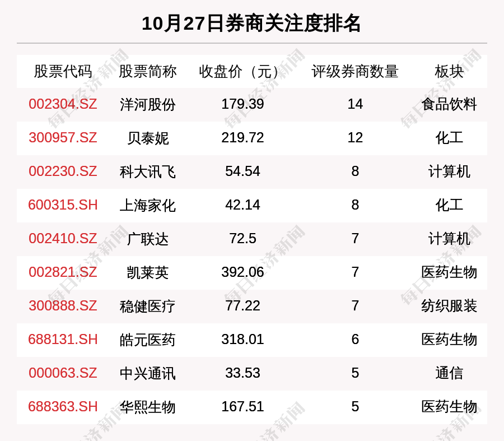Click sector 化工 in 贝泰妮 row
The image size is (504, 441).
(449, 138)
